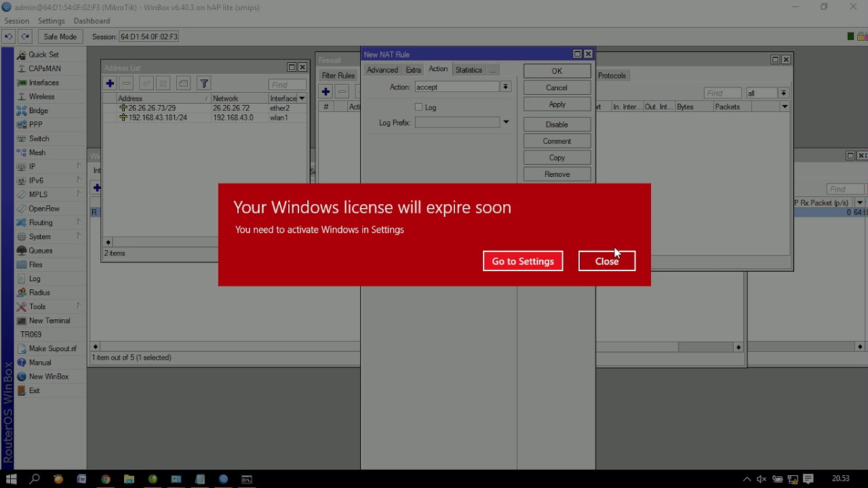868x488 pixels.
Task: Add new rule in Firewall window
Action: (326, 91)
